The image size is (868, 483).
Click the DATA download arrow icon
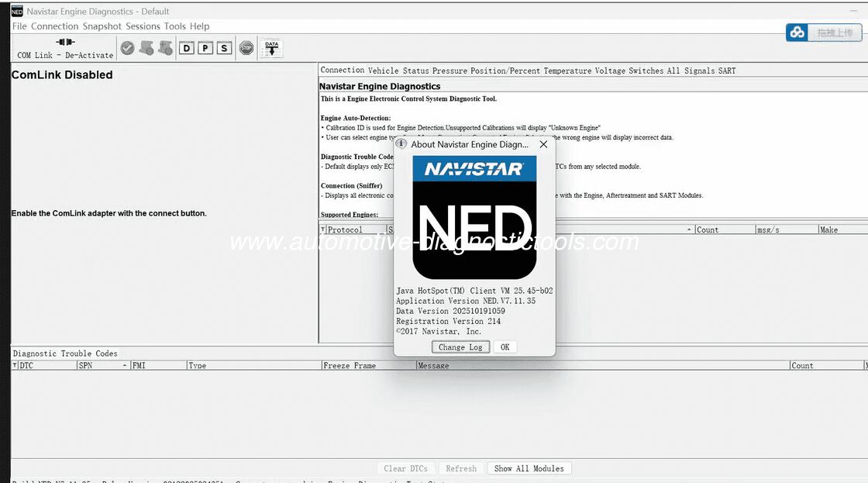pyautogui.click(x=271, y=48)
